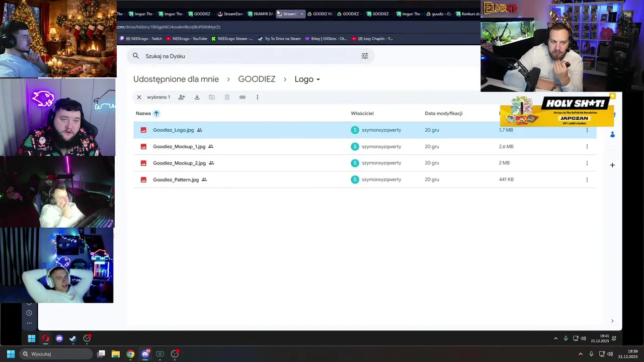Expand the side panel with bottom-right chevron
Image resolution: width=644 pixels, height=362 pixels.
tap(612, 321)
